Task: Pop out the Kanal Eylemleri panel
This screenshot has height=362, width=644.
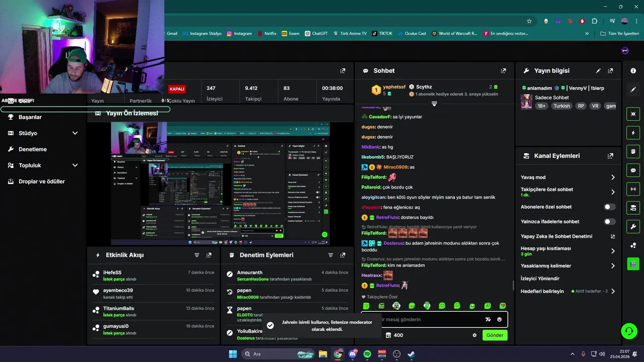Action: (x=610, y=156)
